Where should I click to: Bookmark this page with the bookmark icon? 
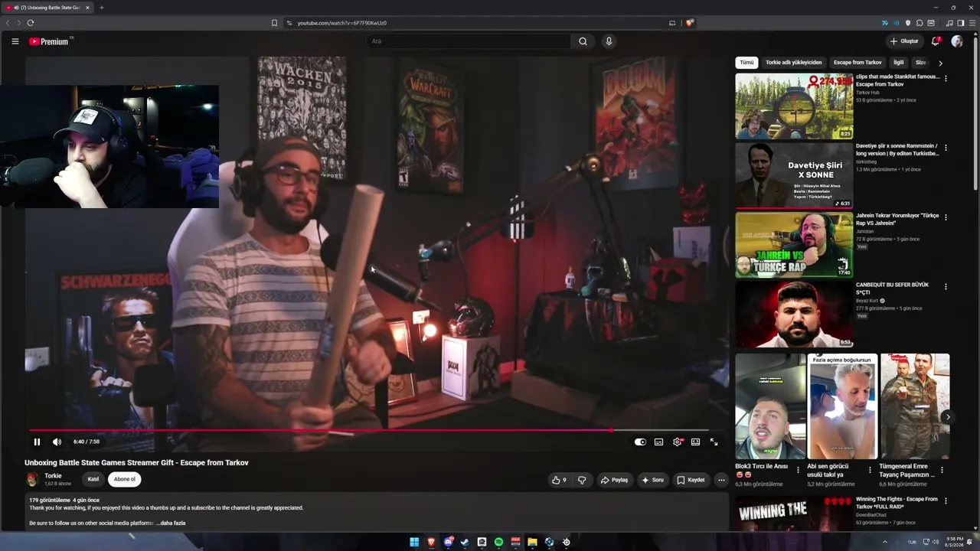274,23
